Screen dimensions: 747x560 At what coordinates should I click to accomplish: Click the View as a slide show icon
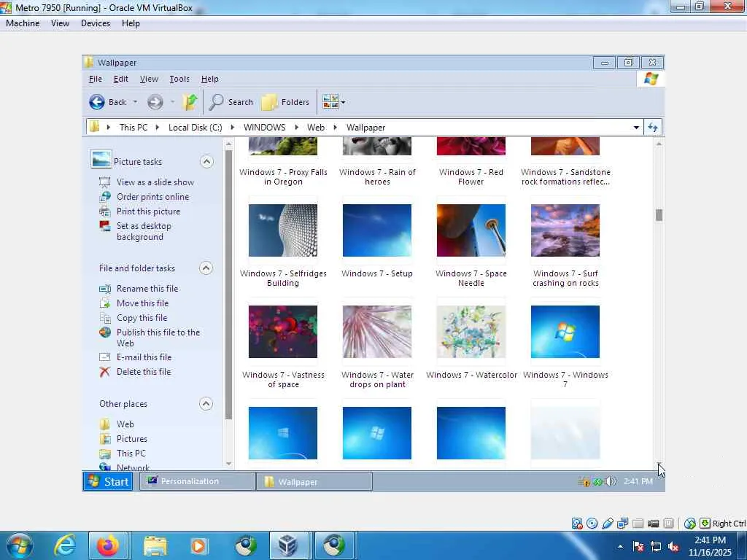(x=105, y=182)
